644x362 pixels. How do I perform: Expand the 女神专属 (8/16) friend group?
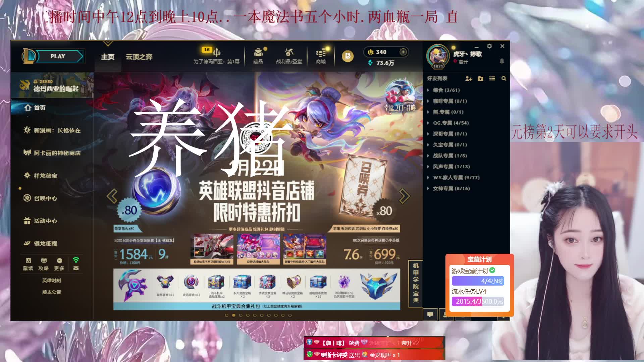point(451,189)
